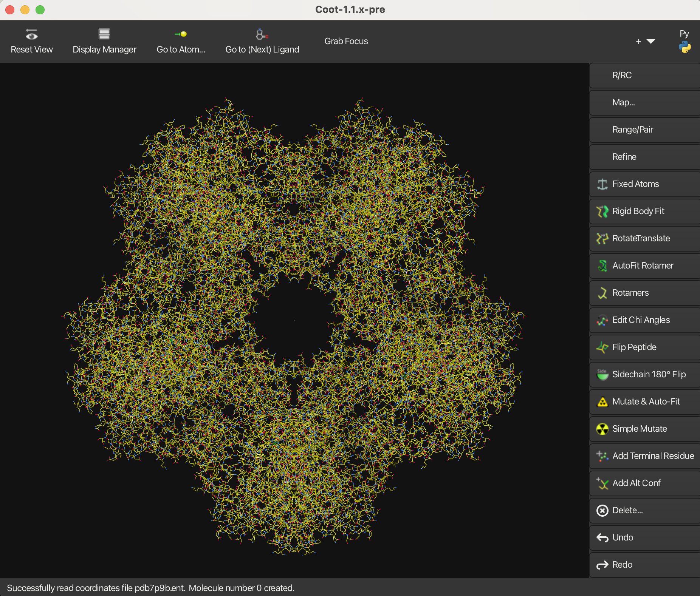Screen dimensions: 700x596
Task: Expand the toolbar plus dropdown arrow
Action: [650, 41]
